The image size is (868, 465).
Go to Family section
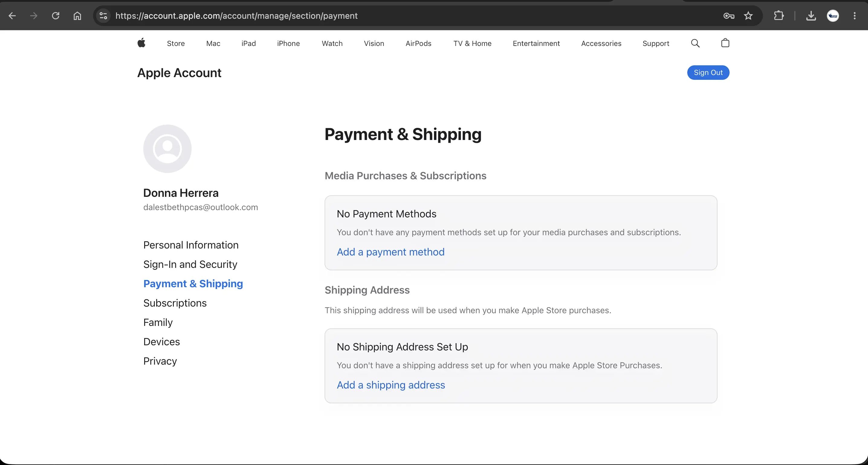[158, 322]
